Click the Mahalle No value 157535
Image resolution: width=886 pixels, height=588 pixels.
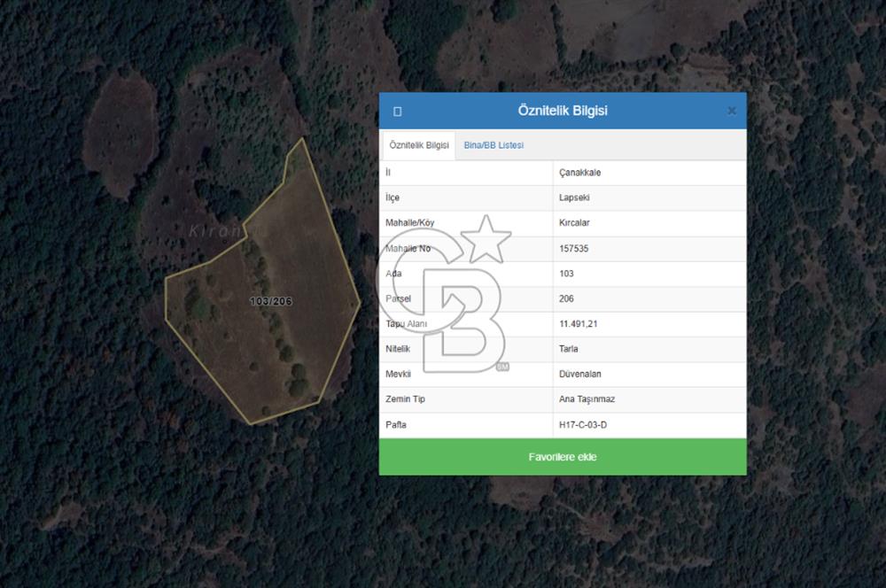click(573, 249)
